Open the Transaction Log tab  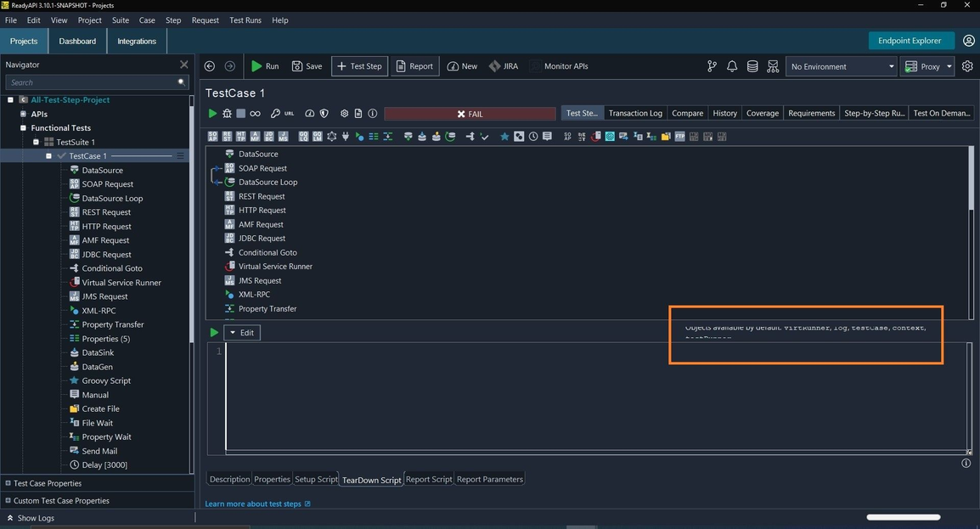pos(634,113)
